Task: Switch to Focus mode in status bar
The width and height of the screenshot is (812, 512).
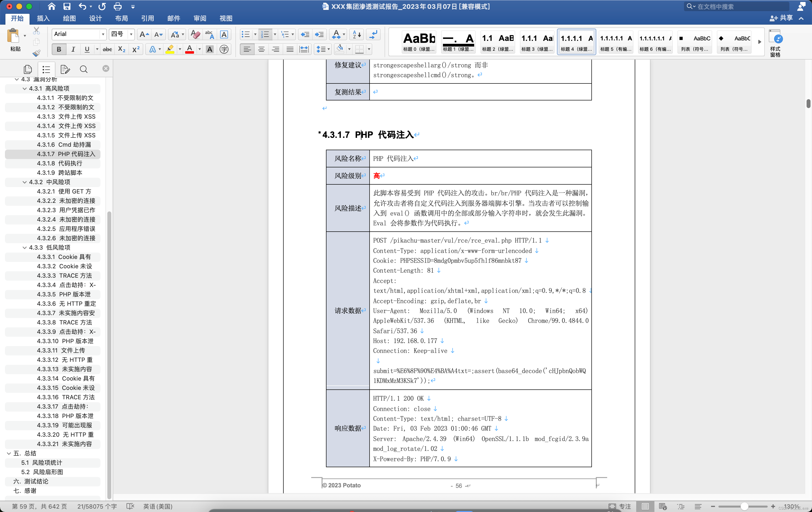Action: pyautogui.click(x=620, y=506)
